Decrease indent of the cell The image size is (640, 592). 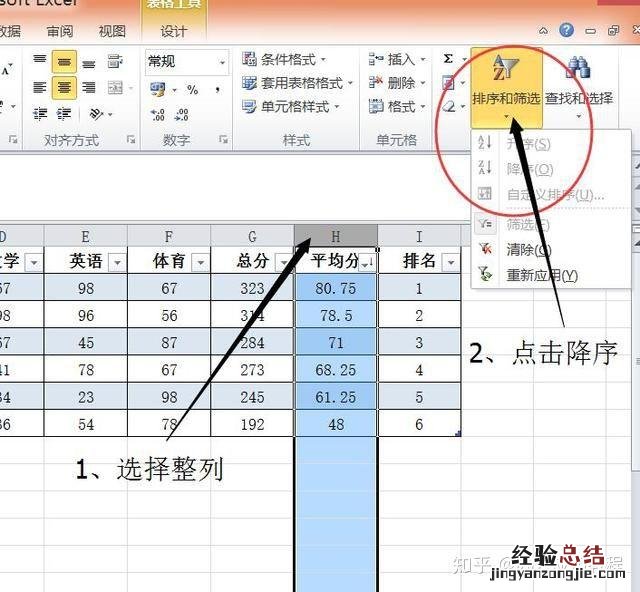click(x=40, y=114)
